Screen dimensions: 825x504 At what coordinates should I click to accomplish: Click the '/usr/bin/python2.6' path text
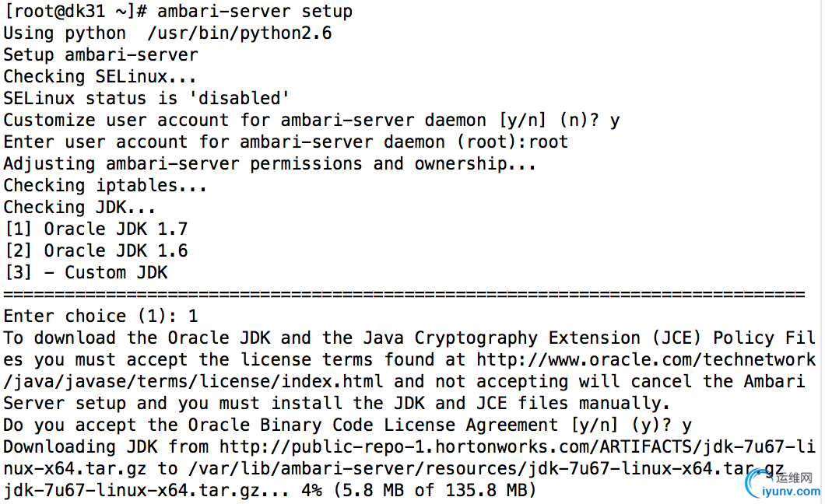pyautogui.click(x=240, y=33)
